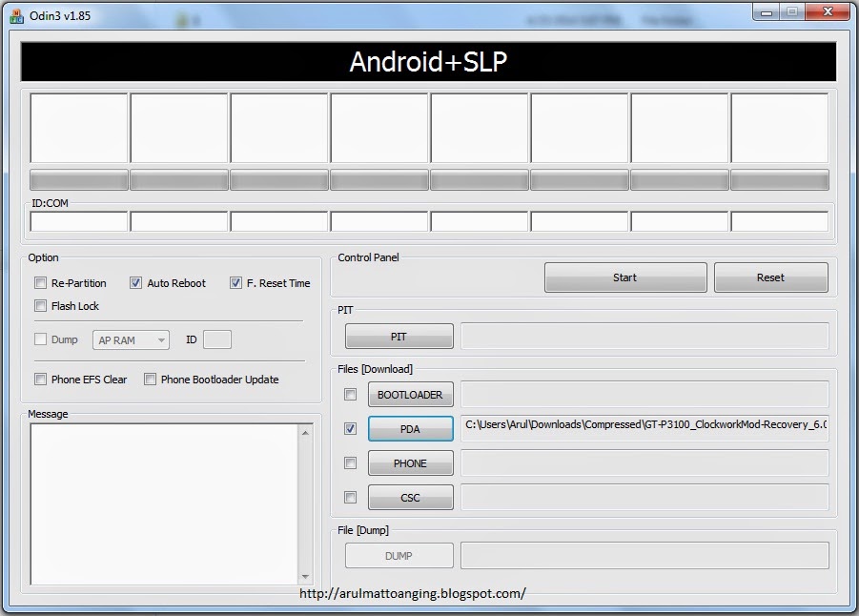Enable the Flash Lock checkbox
The height and width of the screenshot is (616, 859).
coord(40,305)
